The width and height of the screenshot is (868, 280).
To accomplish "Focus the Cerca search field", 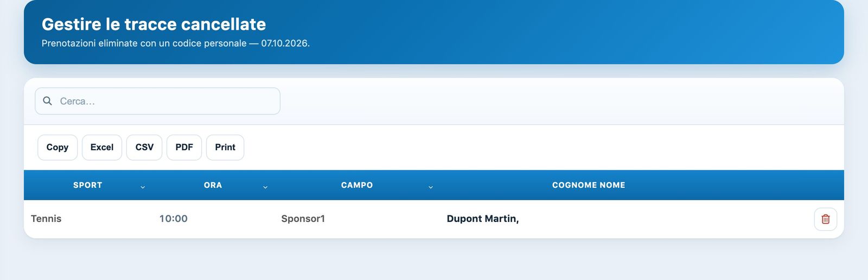I will [157, 101].
